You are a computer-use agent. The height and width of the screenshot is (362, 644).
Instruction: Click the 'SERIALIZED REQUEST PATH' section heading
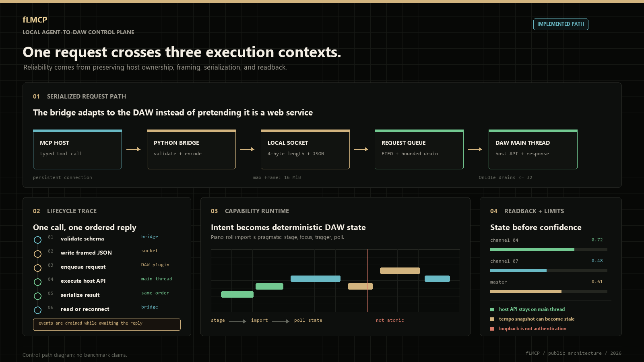coord(87,97)
